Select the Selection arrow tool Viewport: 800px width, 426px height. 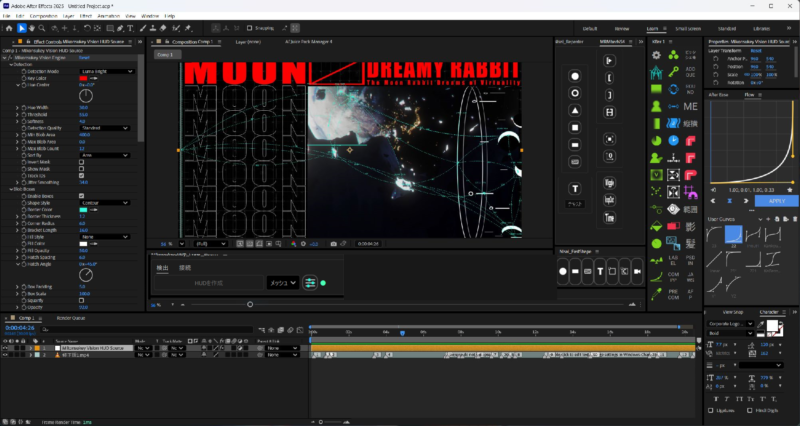pos(21,29)
